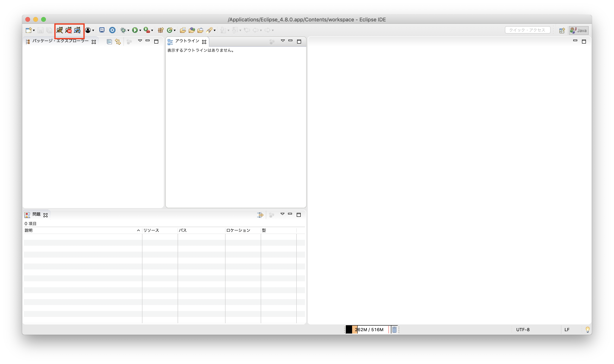Click the Forward navigation arrow
The width and height of the screenshot is (614, 364).
pyautogui.click(x=267, y=30)
